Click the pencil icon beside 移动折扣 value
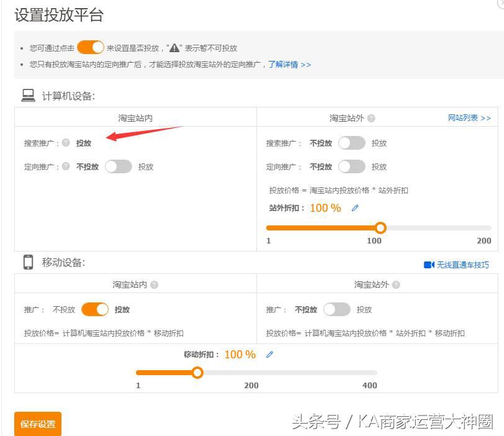Screen dimensions: 504x436 269,354
